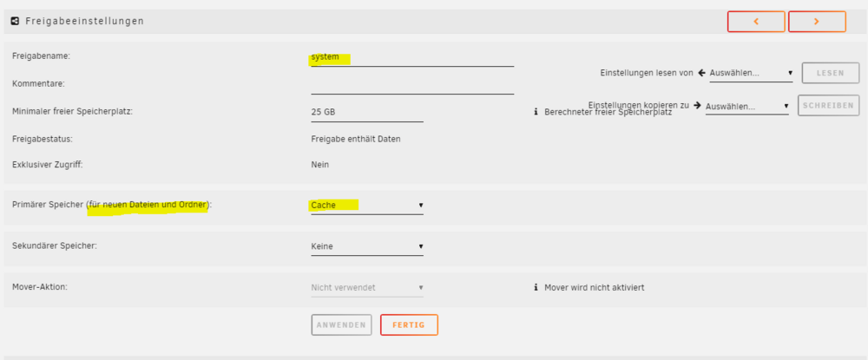
Task: Click the Exklusiver Zugriff label
Action: click(x=48, y=164)
